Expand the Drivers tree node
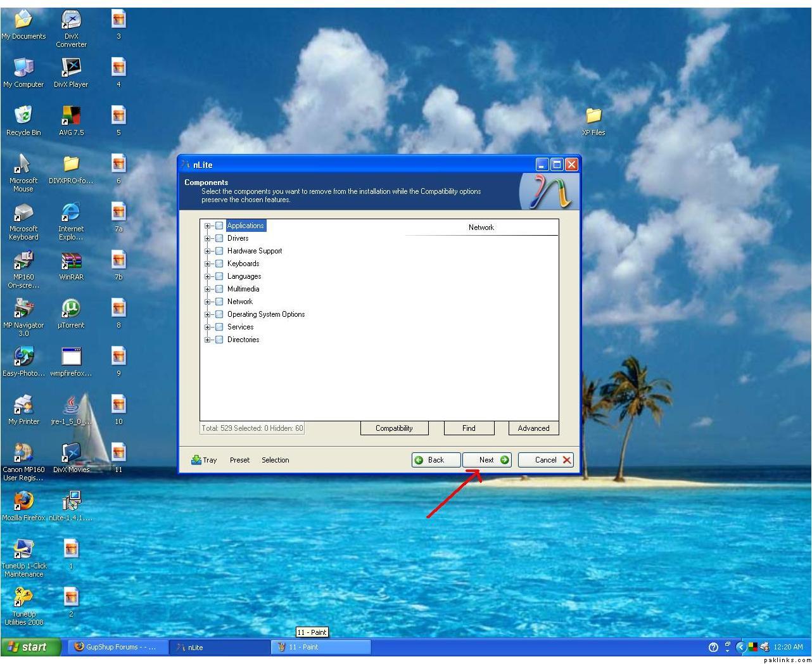 207,238
